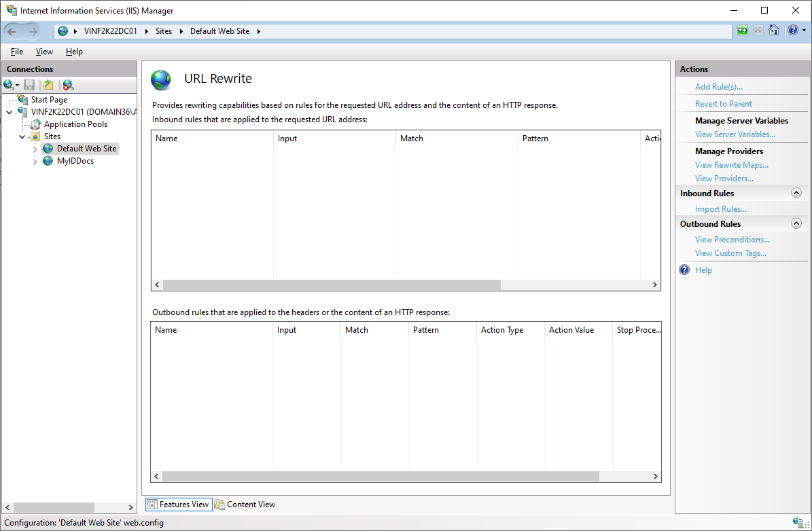Click delete connection icon in Connections toolbar
Viewport: 812px width, 531px height.
pos(68,85)
